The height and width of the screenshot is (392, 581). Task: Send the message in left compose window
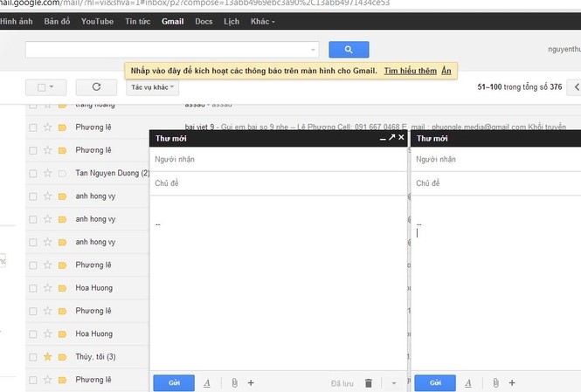click(174, 382)
